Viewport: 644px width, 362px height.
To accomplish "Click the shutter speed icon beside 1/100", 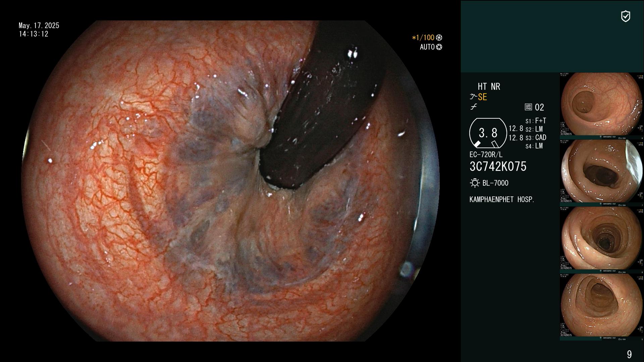I will tap(439, 38).
